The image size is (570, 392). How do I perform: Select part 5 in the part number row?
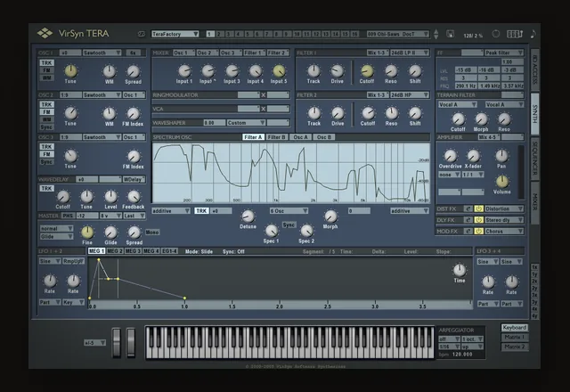tap(248, 34)
